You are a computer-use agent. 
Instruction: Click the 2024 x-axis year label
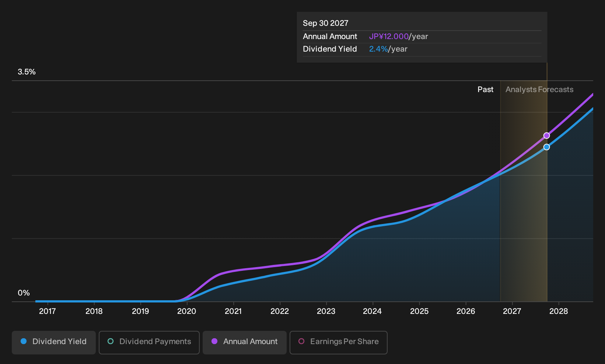(373, 311)
